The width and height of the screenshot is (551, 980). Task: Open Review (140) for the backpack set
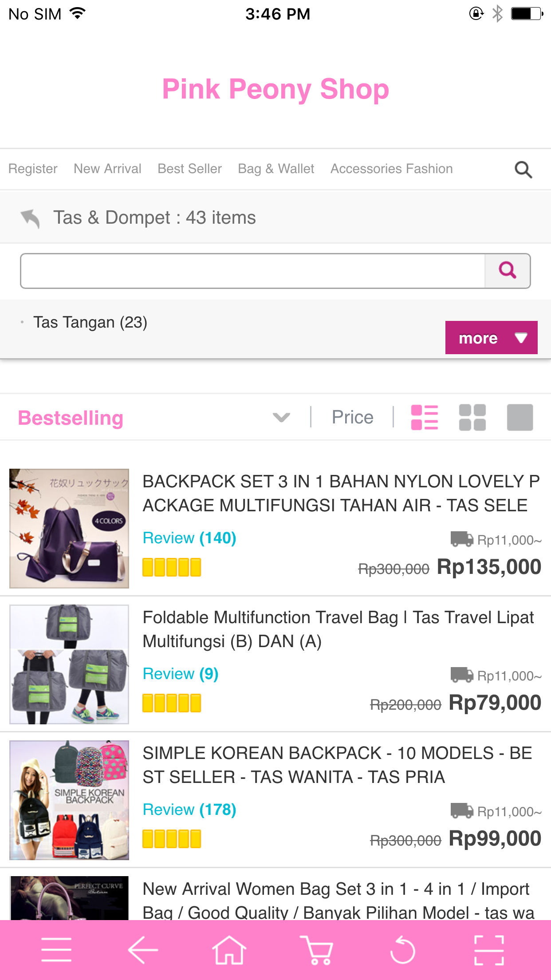point(189,538)
